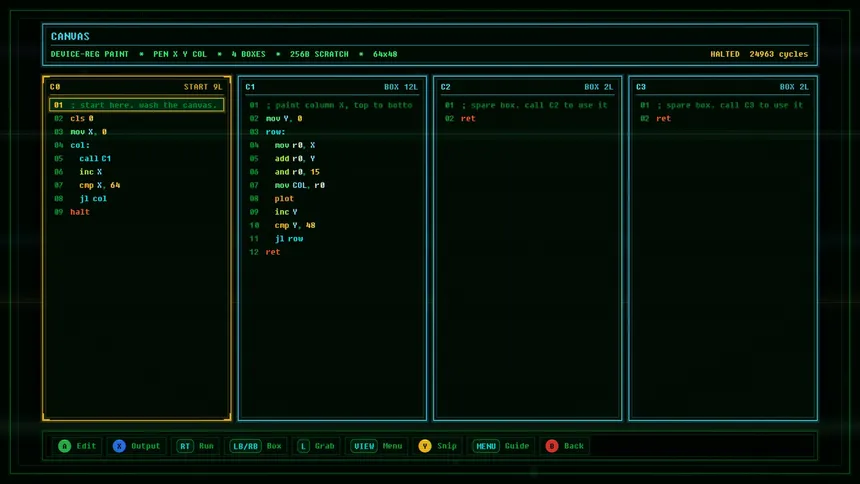The height and width of the screenshot is (484, 860).
Task: Click the VIEW Menu key icon
Action: (364, 446)
